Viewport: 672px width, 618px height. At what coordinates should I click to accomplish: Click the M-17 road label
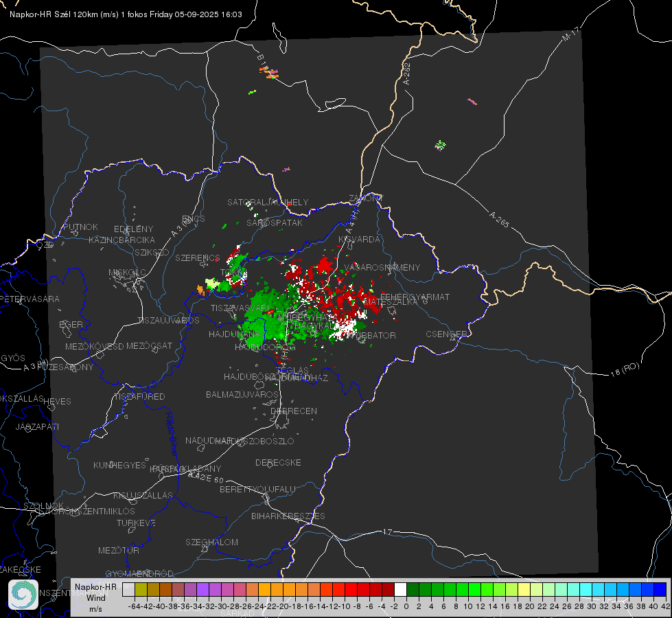coord(570,34)
